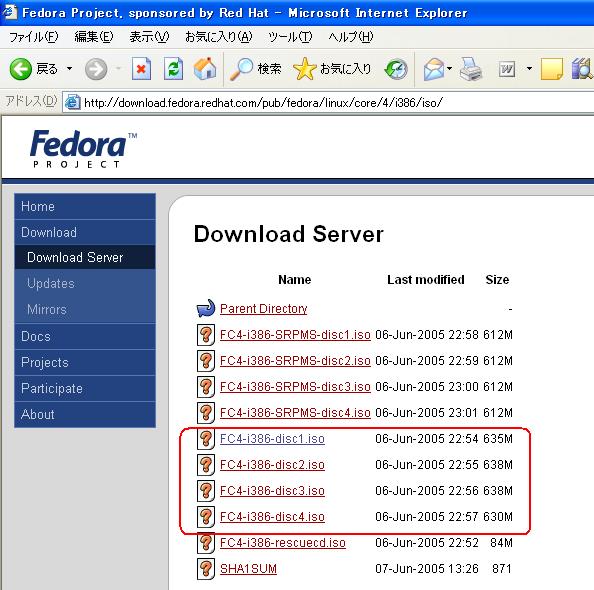Open the ファイル(F) menu
This screenshot has height=590, width=594.
[x=33, y=37]
